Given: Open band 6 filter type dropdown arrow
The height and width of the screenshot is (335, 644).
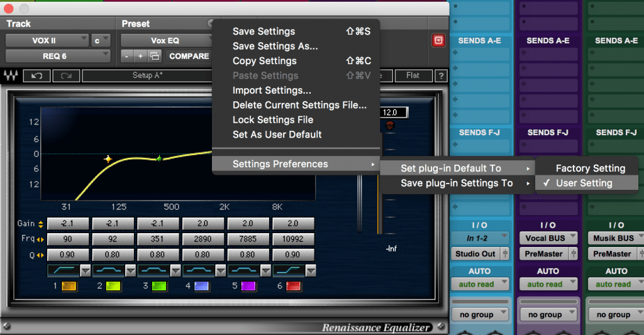Looking at the screenshot, I should coord(311,271).
